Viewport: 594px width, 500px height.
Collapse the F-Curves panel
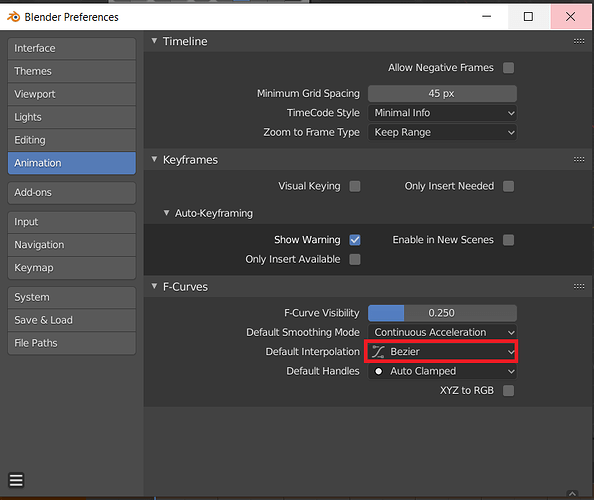[154, 286]
